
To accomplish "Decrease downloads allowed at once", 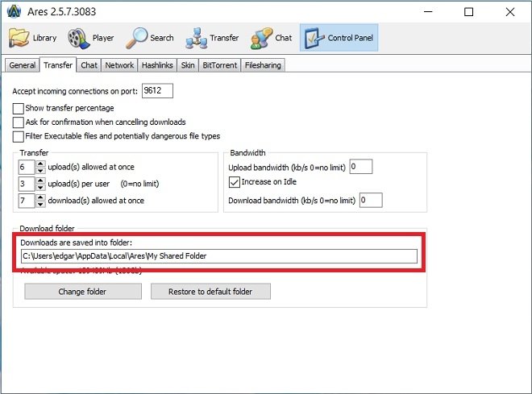I will 40,204.
